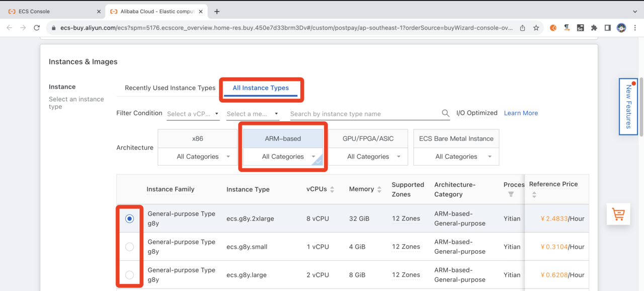Open the memory filter dropdown
644x291 pixels.
253,114
